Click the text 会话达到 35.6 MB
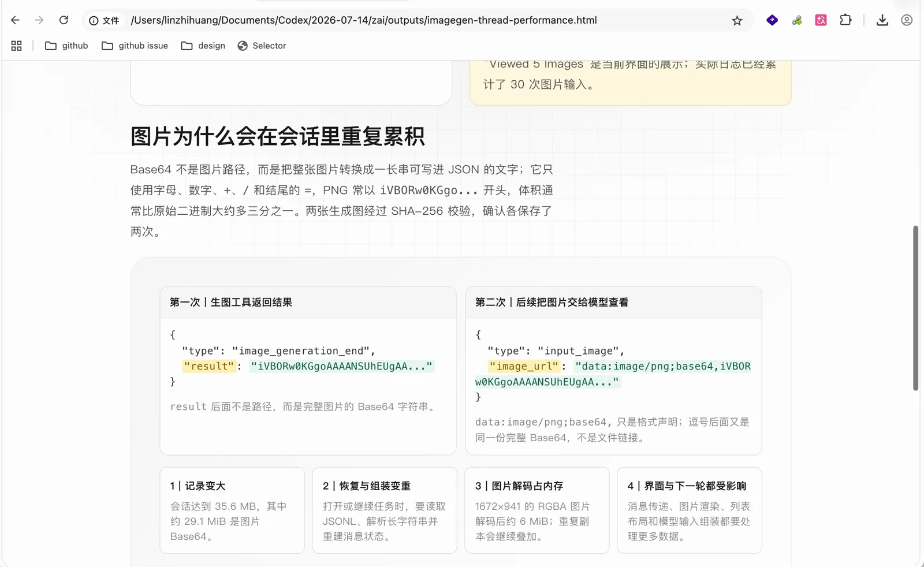Image resolution: width=924 pixels, height=567 pixels. point(213,506)
